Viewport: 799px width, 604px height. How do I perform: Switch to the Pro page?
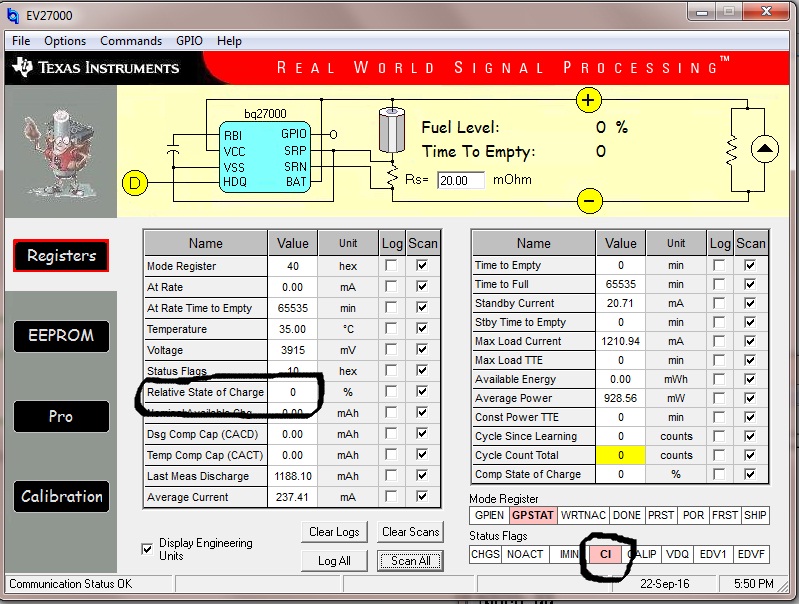point(61,416)
